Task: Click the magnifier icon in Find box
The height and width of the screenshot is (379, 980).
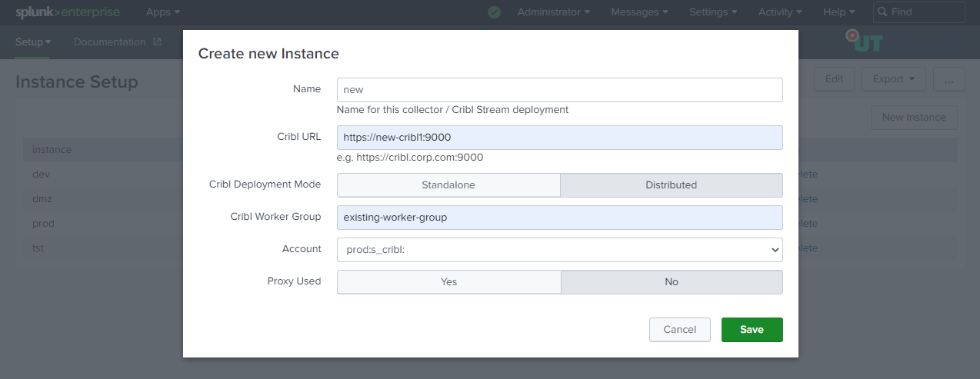Action: tap(882, 12)
